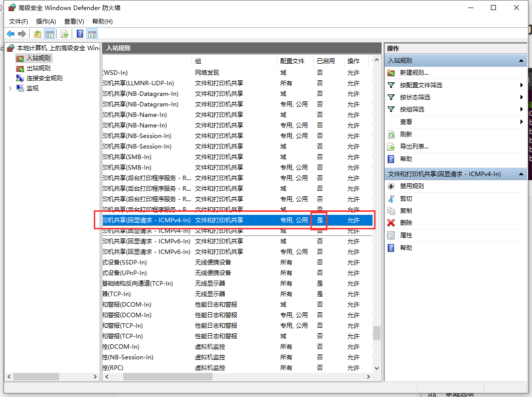Expand the 查看 submenu arrow

(521, 121)
